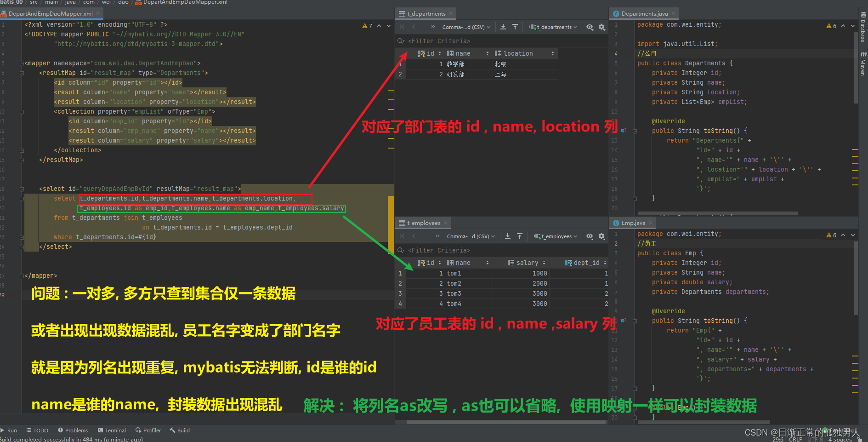The image size is (868, 442).
Task: Open the TODO tool window
Action: [x=37, y=431]
